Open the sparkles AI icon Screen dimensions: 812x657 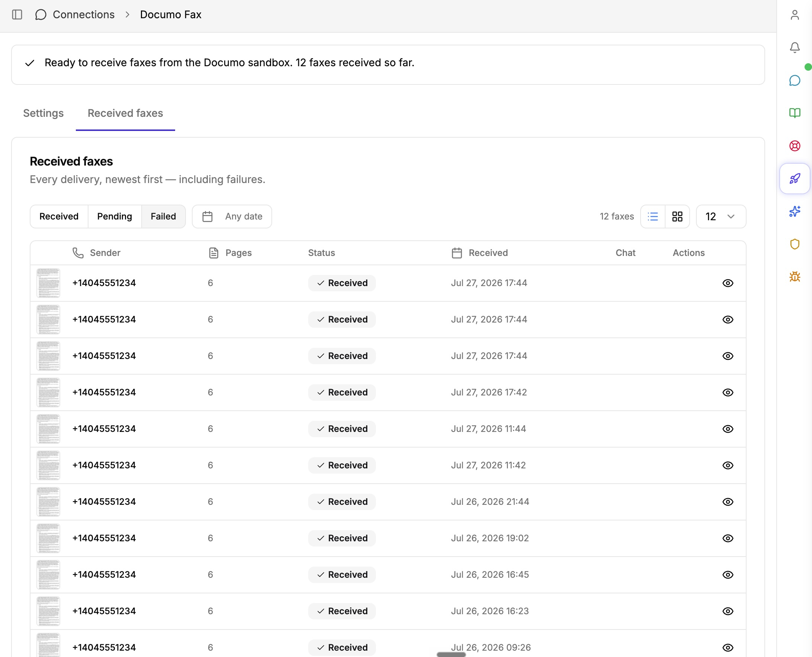(795, 211)
